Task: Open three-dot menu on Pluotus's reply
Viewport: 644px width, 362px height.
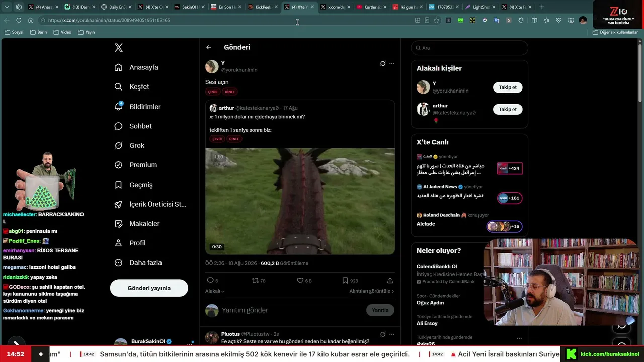Action: tap(392, 334)
